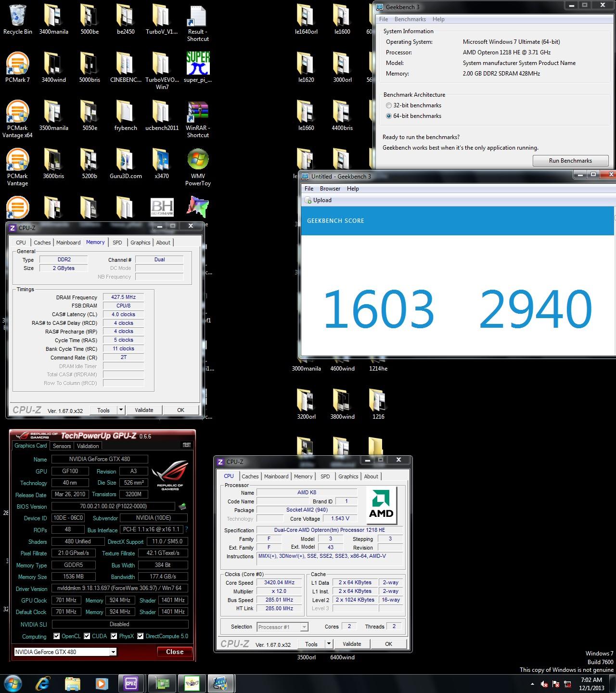Screen dimensions: 616x693
Task: Click the CPU-Z taskbar icon
Action: 131,683
